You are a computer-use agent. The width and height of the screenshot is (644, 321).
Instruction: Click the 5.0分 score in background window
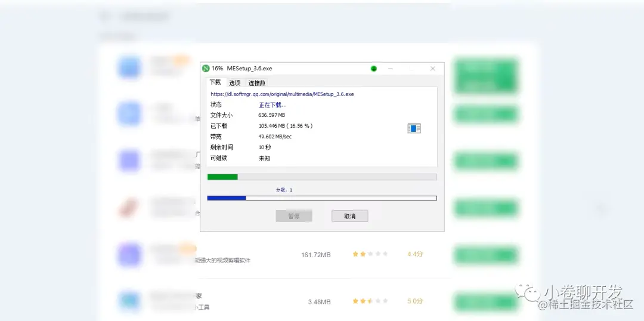[415, 301]
